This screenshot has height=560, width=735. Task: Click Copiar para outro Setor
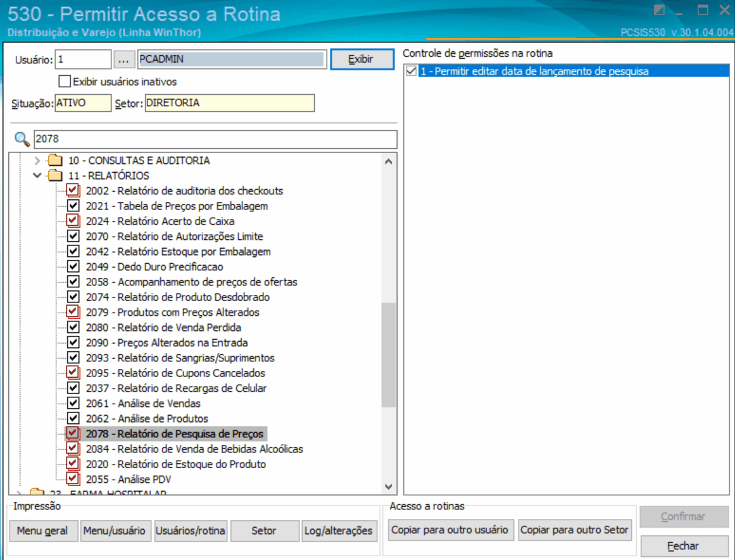coord(575,530)
